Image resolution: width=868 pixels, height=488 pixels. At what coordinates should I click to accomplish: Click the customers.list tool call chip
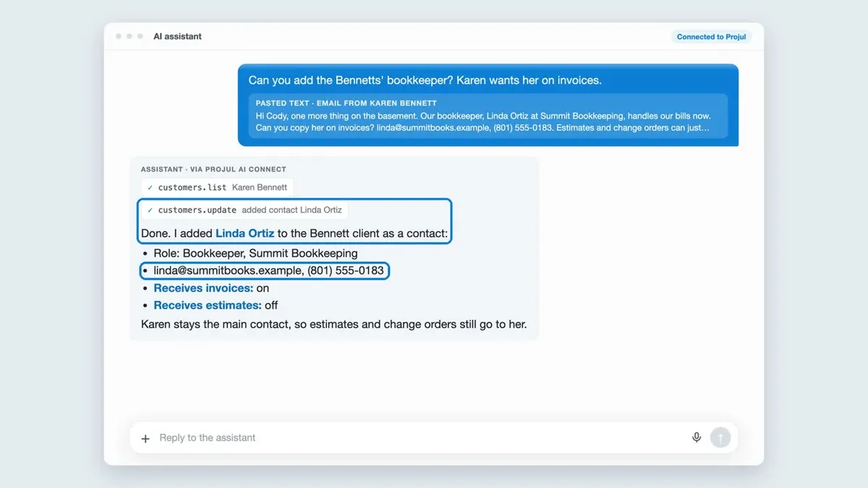click(x=217, y=187)
